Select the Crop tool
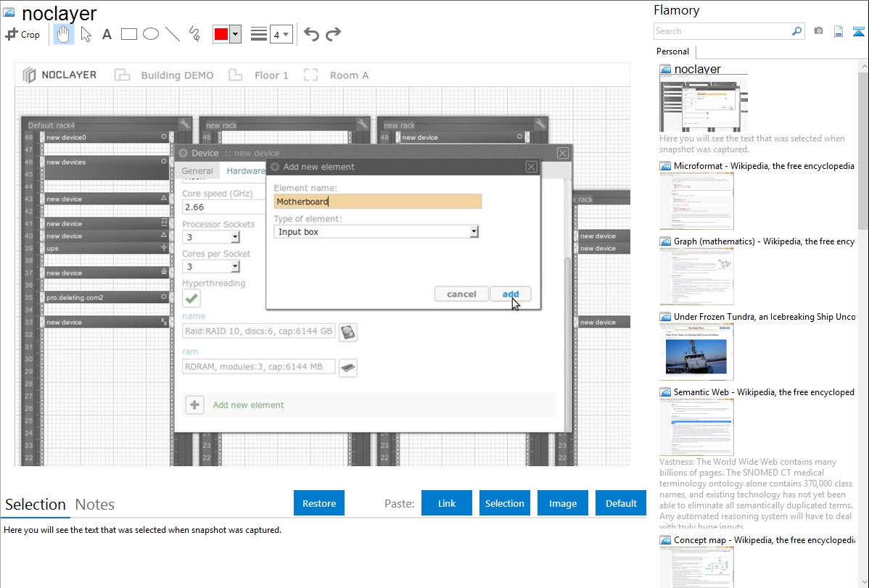The width and height of the screenshot is (869, 588). 22,34
